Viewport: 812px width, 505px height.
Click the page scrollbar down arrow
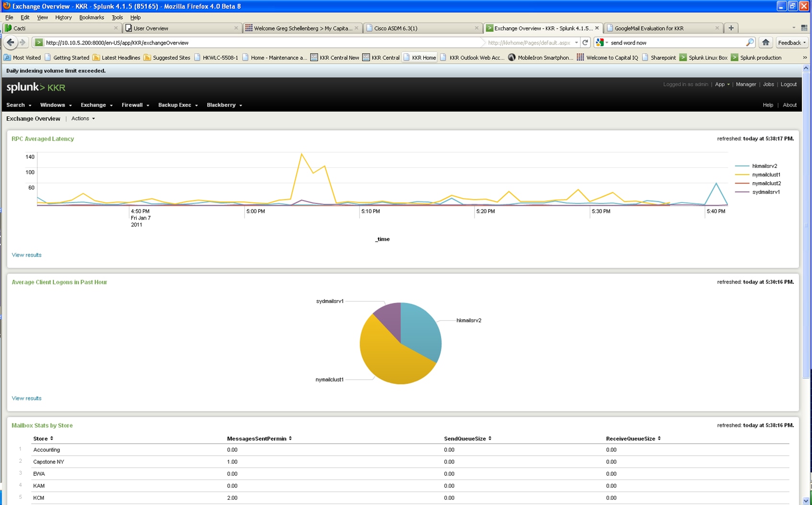[806, 501]
